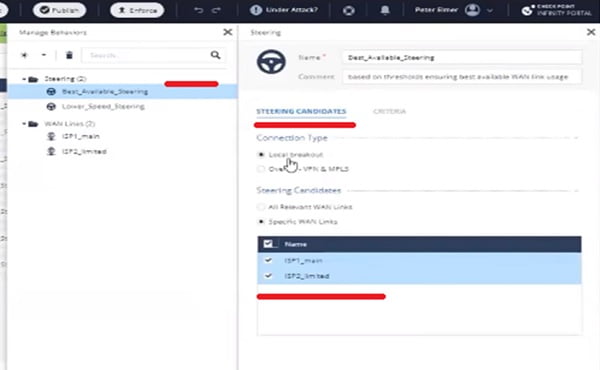This screenshot has height=370, width=600.
Task: Click the new behavior star icon
Action: click(24, 55)
